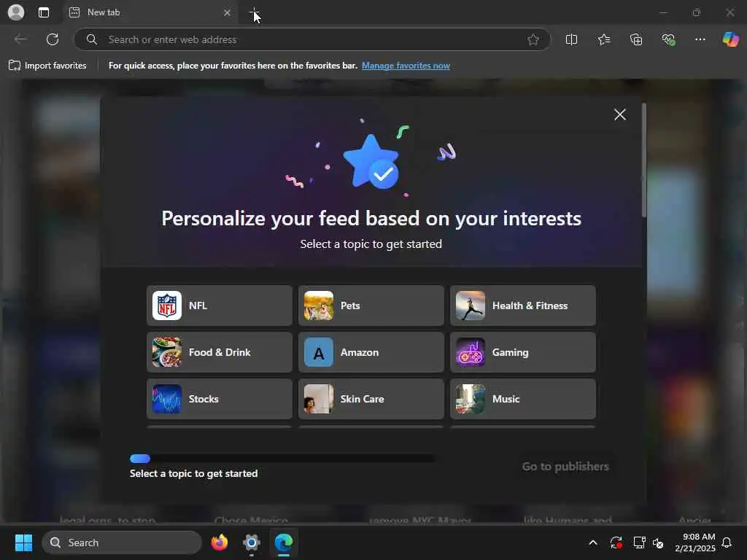Open the sync status tray icon
The width and height of the screenshot is (747, 560).
click(616, 542)
